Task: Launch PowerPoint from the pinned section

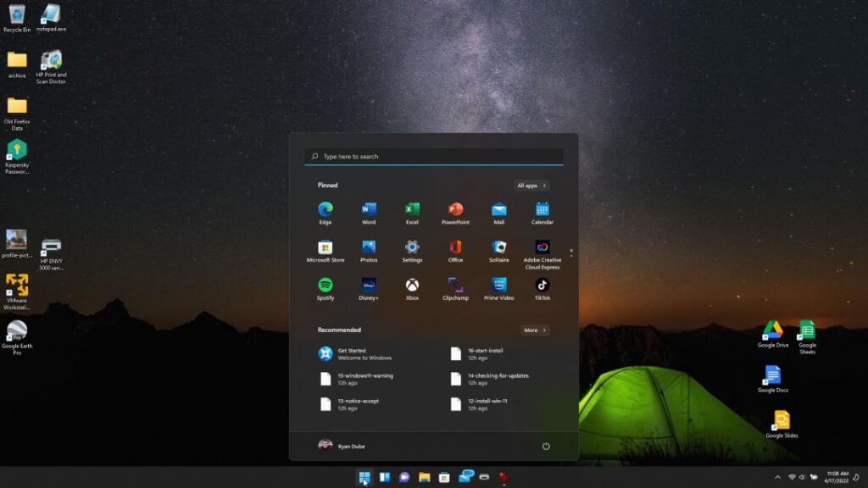Action: pyautogui.click(x=455, y=213)
